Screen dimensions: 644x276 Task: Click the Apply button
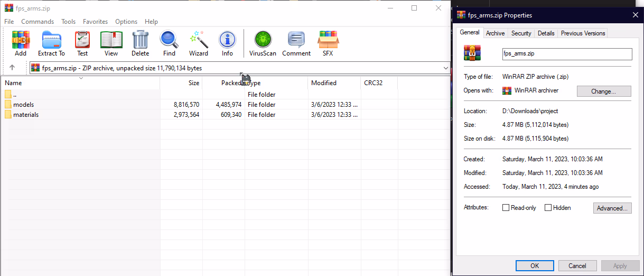(620, 265)
